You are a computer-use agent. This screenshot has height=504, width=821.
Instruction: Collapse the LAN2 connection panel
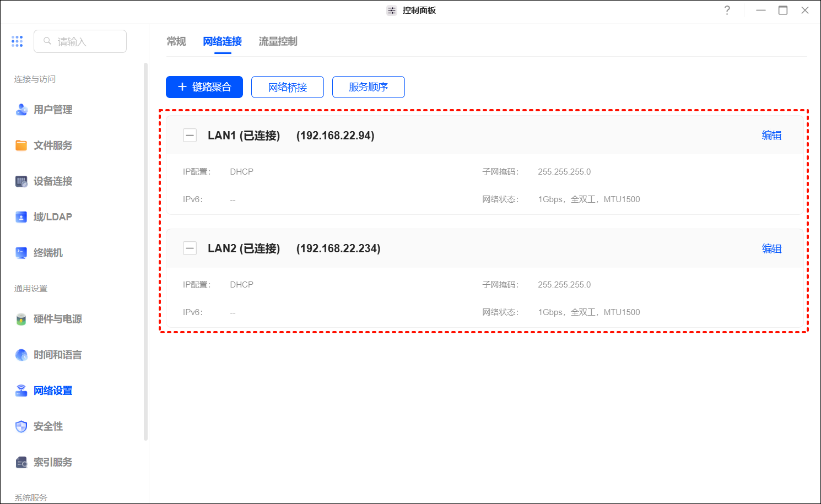(190, 248)
